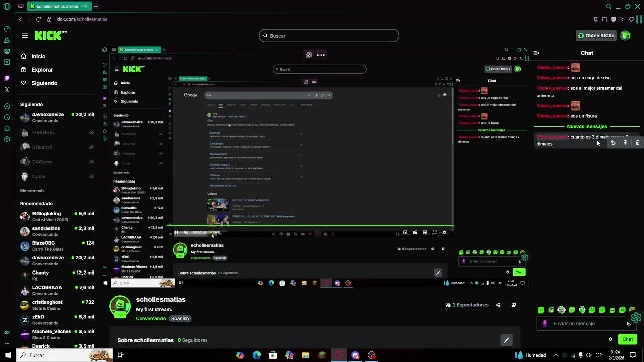
Task: Open MERNUEL's channel from Siguiendo list
Action: coord(57,133)
